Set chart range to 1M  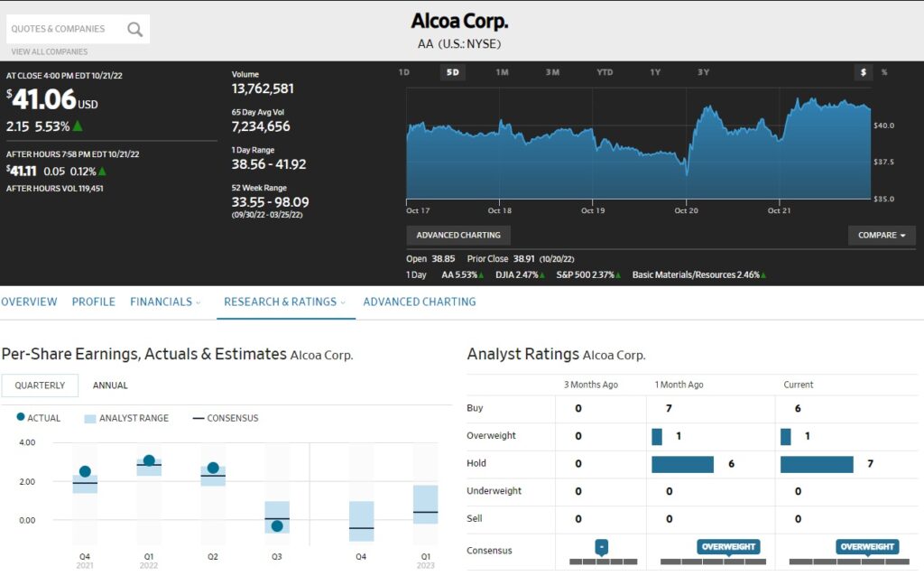[x=502, y=72]
